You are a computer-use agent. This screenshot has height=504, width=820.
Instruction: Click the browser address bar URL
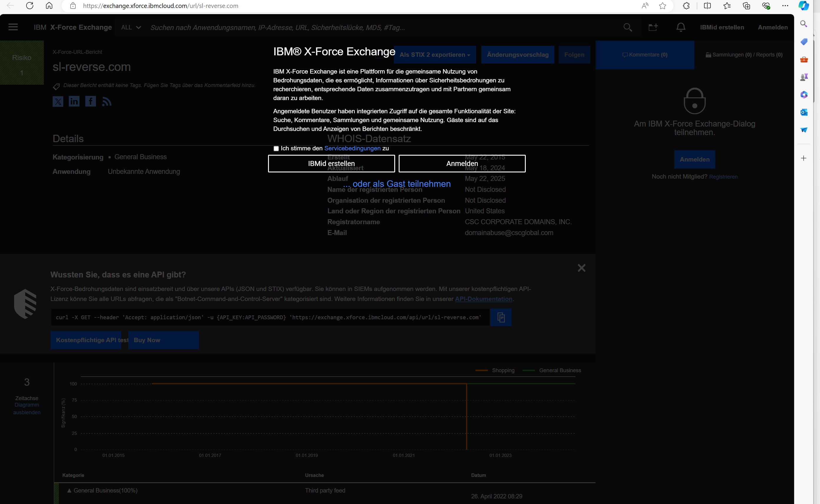click(x=161, y=6)
